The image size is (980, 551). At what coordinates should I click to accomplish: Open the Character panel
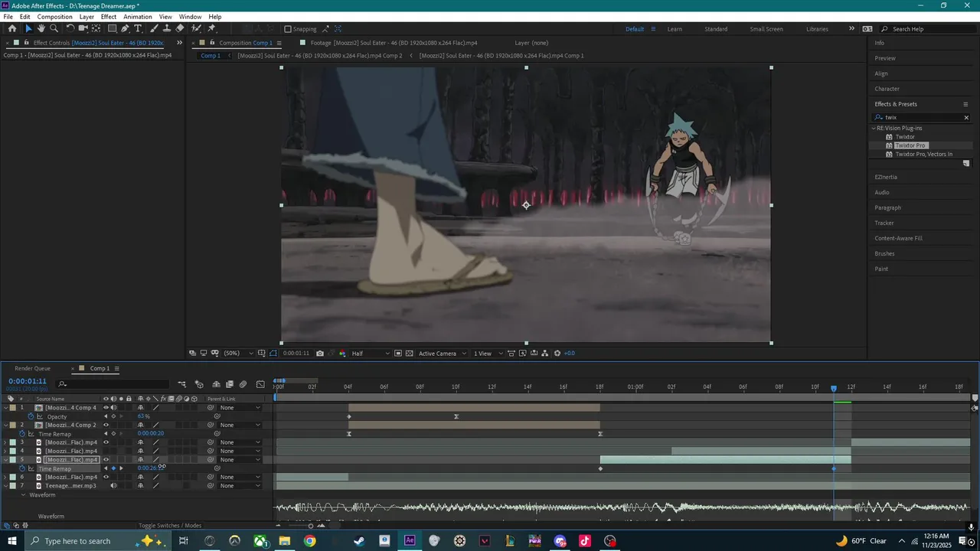[887, 89]
